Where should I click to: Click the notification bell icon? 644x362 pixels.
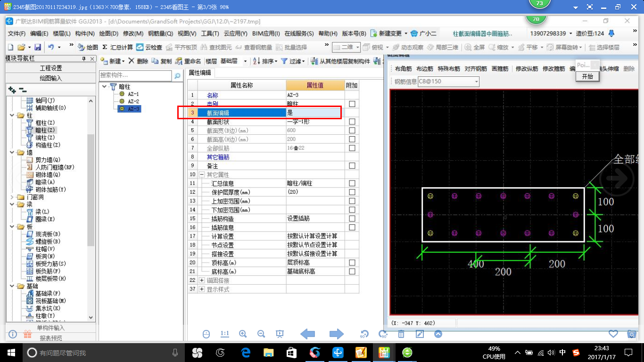tap(611, 33)
